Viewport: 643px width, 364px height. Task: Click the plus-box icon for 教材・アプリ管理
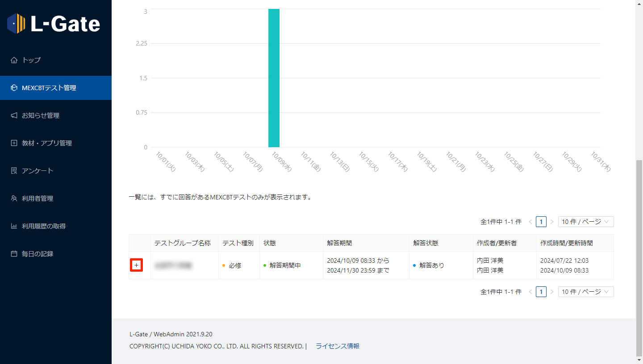[14, 143]
